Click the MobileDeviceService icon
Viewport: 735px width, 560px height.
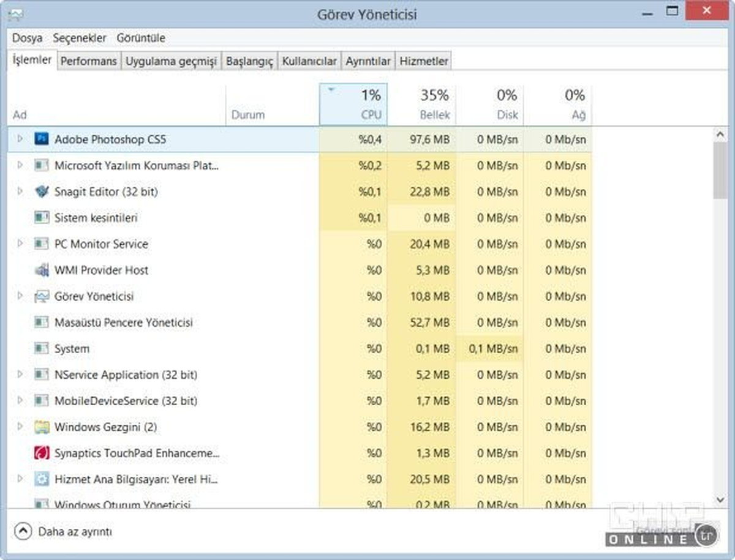(42, 401)
